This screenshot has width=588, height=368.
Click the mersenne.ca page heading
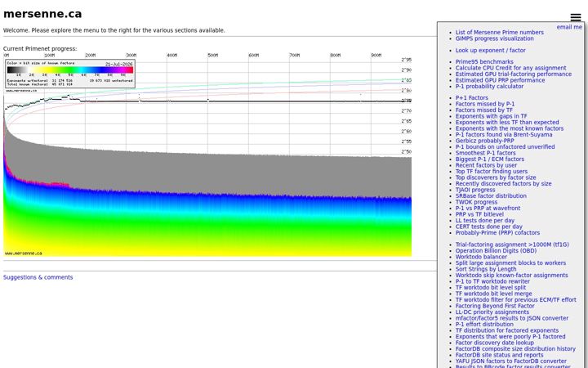[42, 14]
